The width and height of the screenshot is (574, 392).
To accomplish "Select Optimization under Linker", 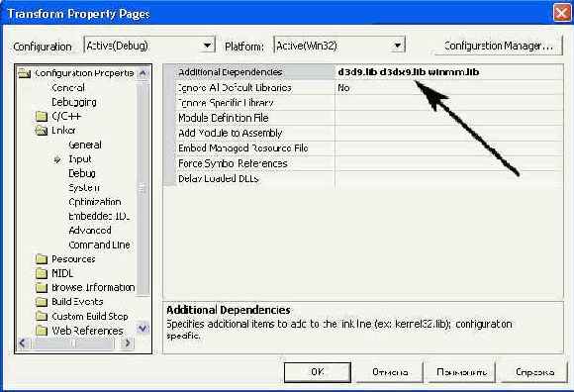I will 94,202.
